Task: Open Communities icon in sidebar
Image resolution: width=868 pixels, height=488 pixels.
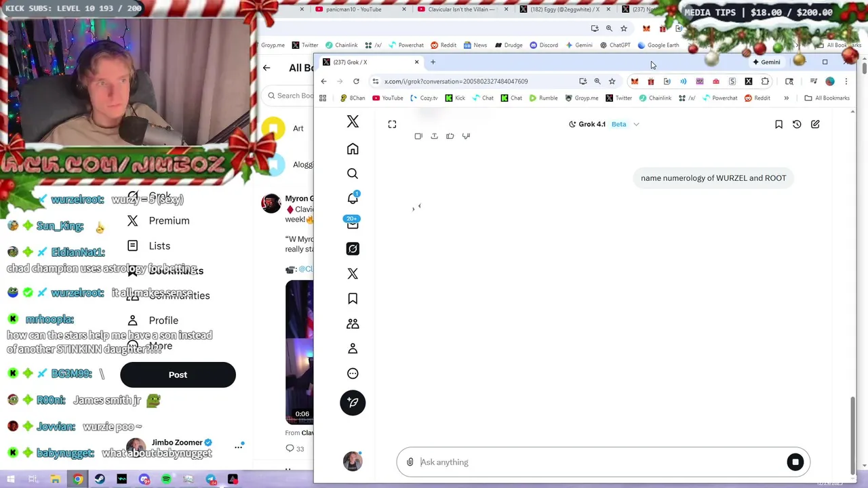Action: [353, 323]
